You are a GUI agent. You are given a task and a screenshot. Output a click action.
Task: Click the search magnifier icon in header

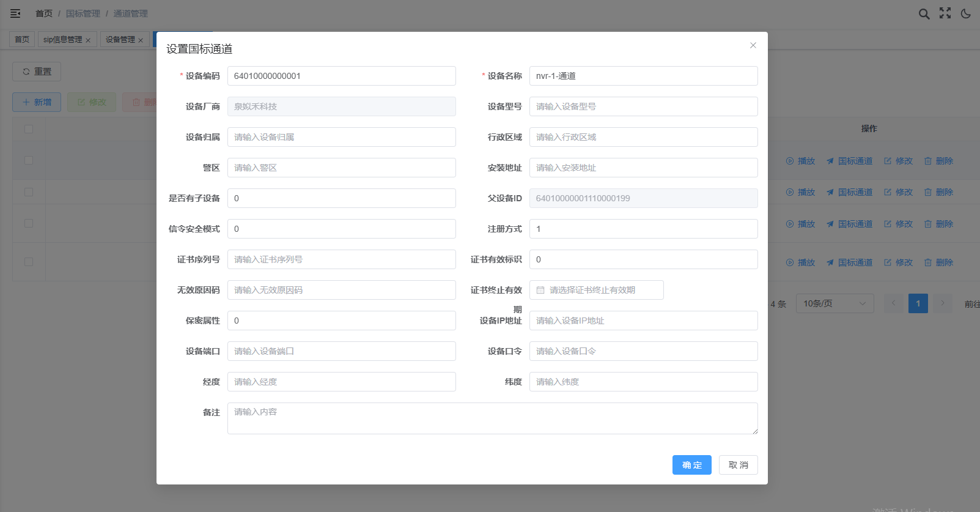coord(924,13)
